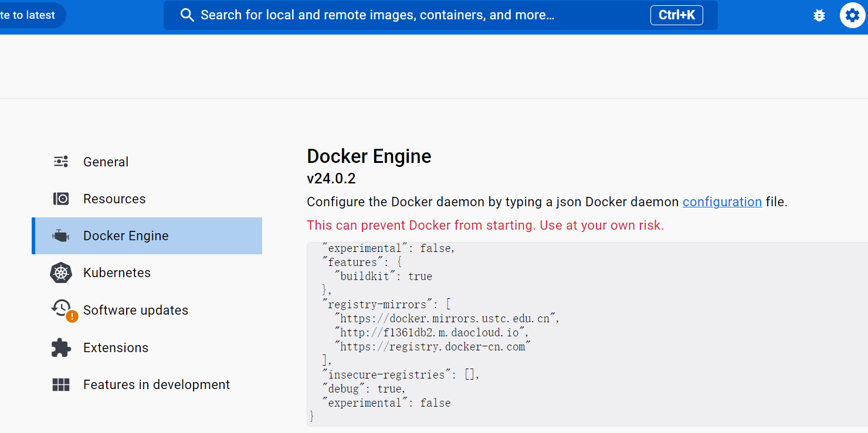Click the Kubernetes helm icon
Screen dimensions: 868x433
(61, 273)
